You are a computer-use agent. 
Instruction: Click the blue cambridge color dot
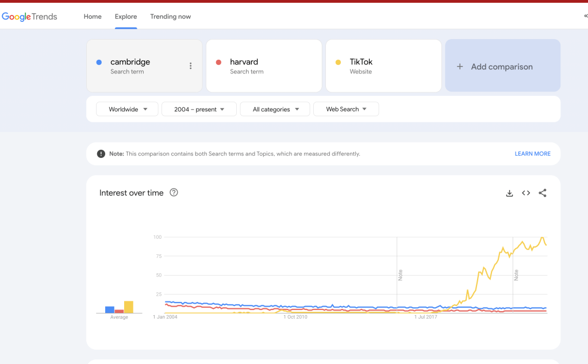99,62
